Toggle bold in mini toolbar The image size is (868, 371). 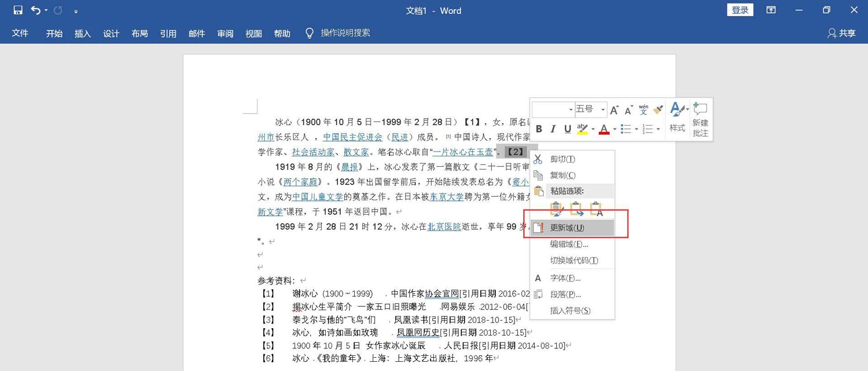click(x=539, y=129)
